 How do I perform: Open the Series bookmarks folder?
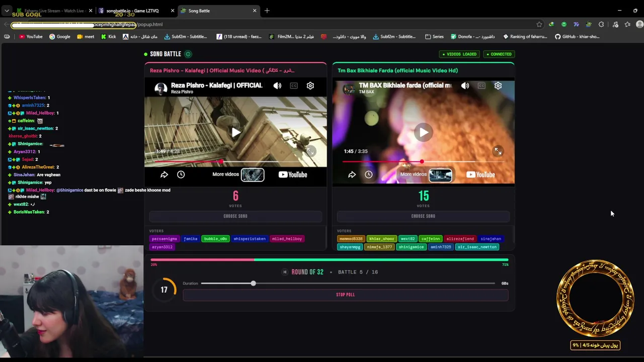coord(435,37)
